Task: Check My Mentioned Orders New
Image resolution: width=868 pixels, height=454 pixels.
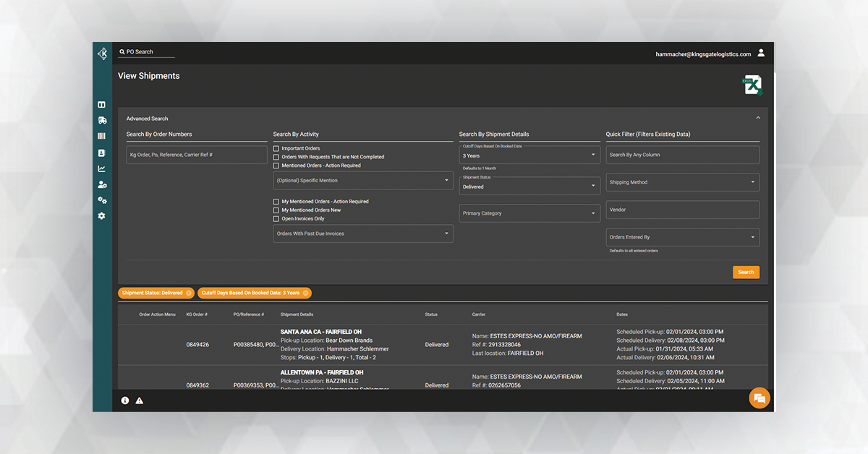Action: click(x=276, y=210)
